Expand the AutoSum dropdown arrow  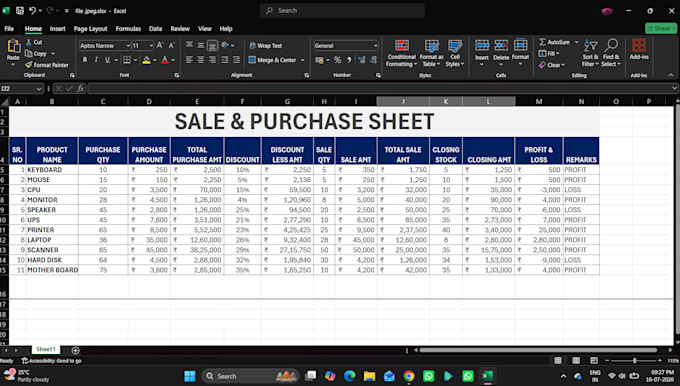pos(576,42)
